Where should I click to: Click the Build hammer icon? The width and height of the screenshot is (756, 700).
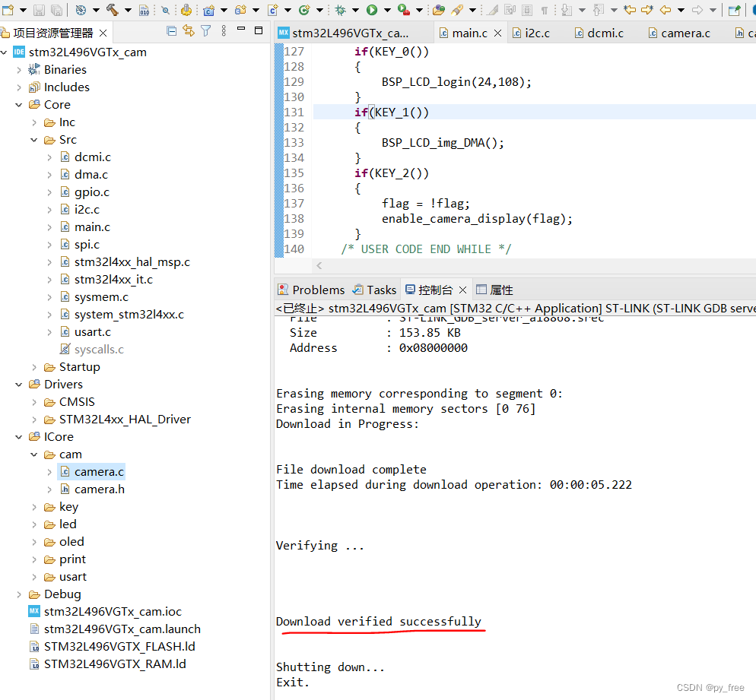coord(112,10)
